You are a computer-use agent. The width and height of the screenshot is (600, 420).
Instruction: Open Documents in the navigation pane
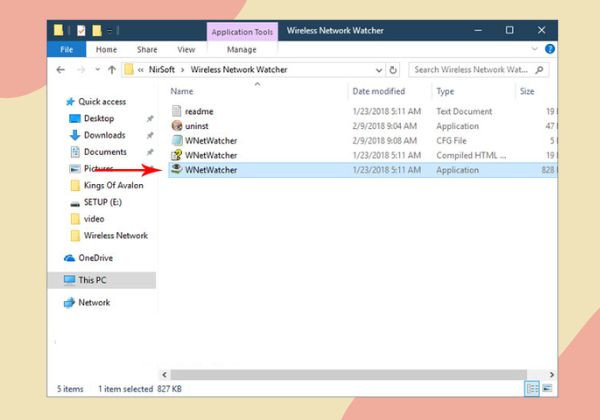pyautogui.click(x=105, y=152)
